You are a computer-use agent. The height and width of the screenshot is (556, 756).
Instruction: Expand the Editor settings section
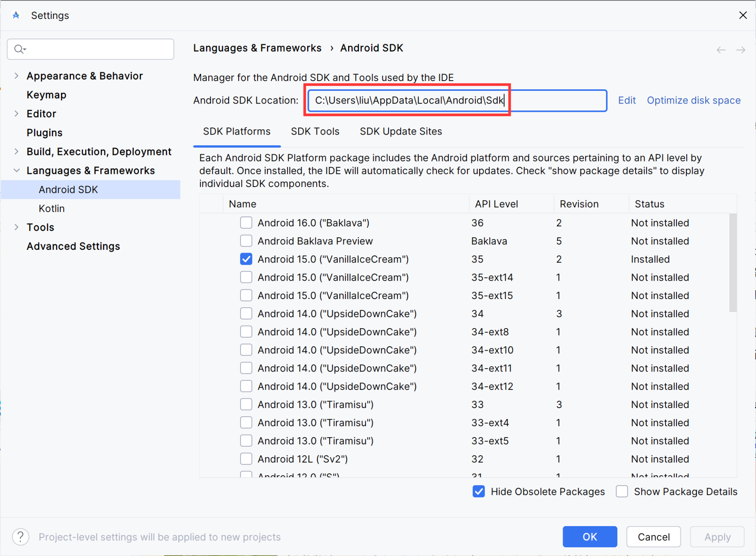coord(16,114)
